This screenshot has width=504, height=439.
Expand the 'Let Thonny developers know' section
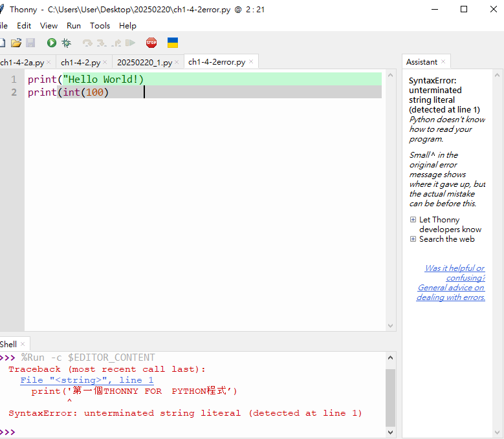point(413,220)
